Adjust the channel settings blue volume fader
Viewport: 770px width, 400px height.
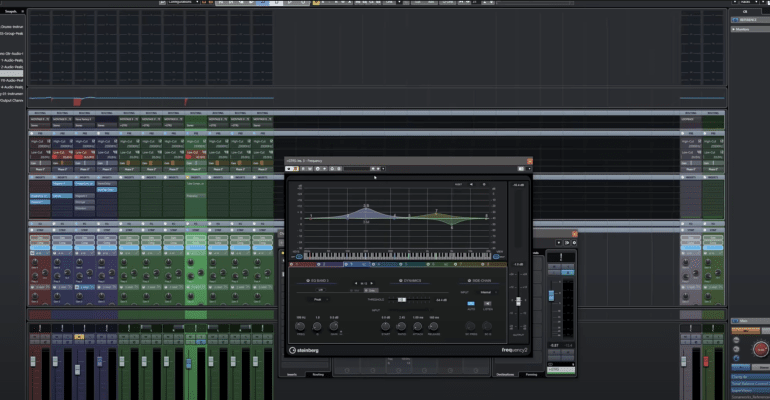pyautogui.click(x=551, y=295)
